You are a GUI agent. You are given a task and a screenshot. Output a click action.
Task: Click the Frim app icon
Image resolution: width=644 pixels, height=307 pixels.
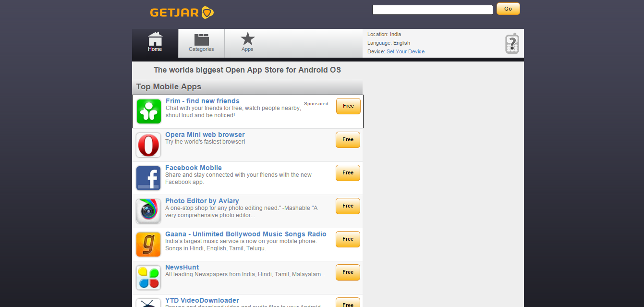(x=149, y=111)
